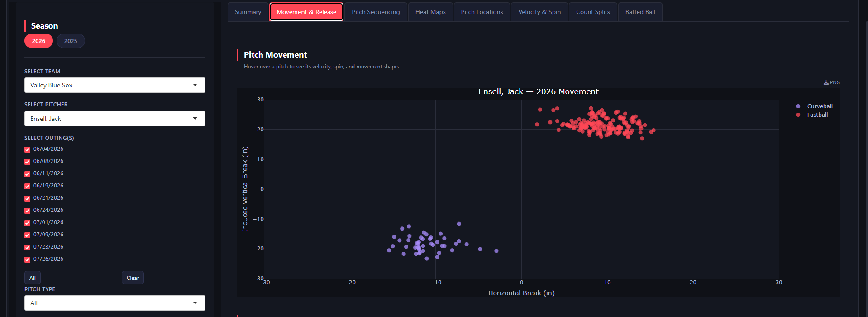The height and width of the screenshot is (317, 868).
Task: Switch to the Summary tab
Action: click(x=248, y=12)
